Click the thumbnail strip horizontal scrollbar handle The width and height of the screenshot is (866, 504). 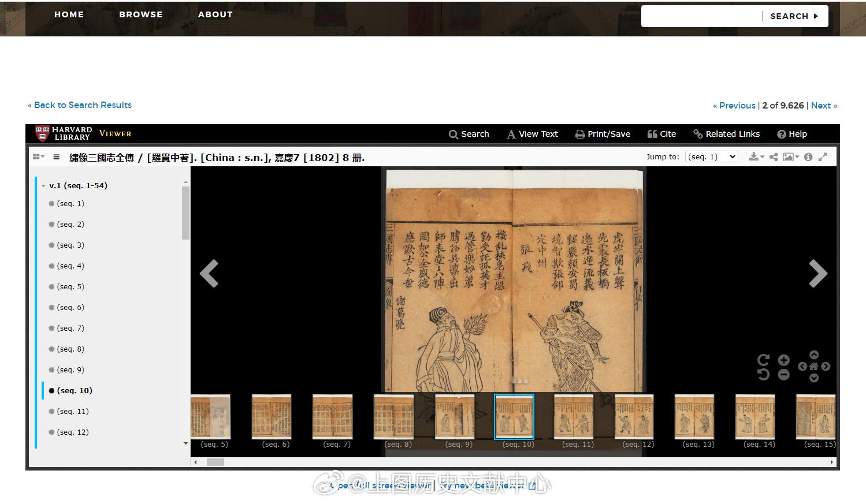[x=215, y=462]
